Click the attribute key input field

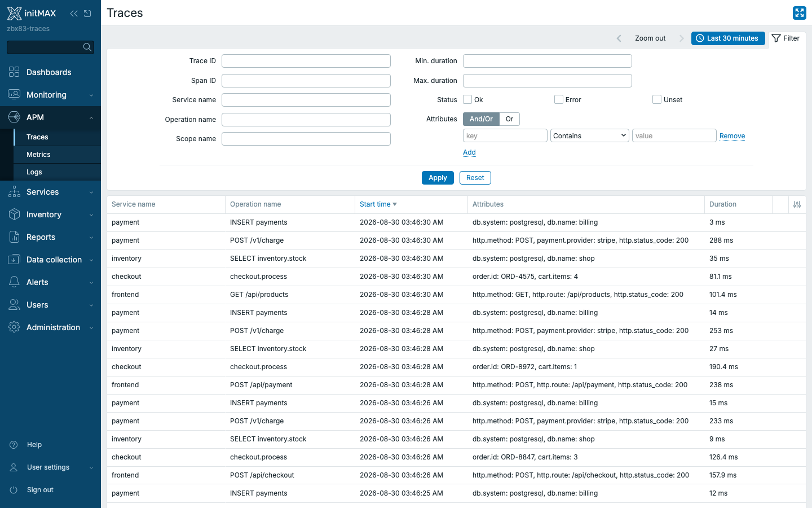(505, 135)
